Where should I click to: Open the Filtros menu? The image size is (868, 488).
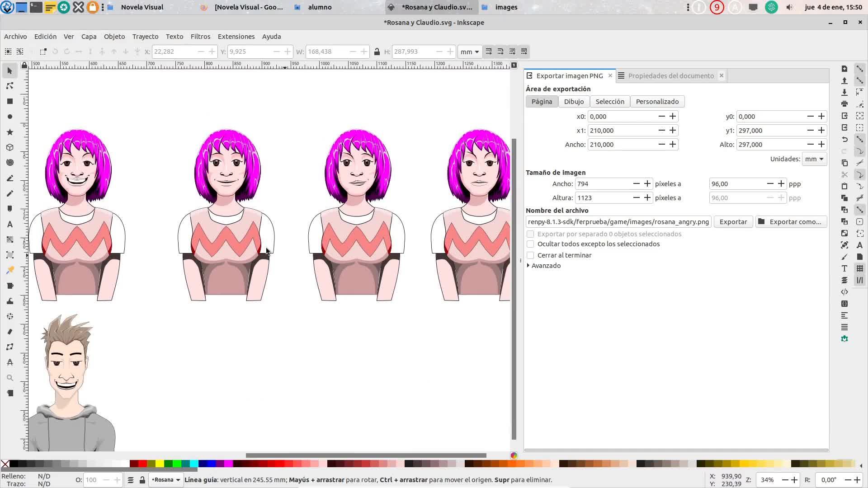(x=200, y=37)
